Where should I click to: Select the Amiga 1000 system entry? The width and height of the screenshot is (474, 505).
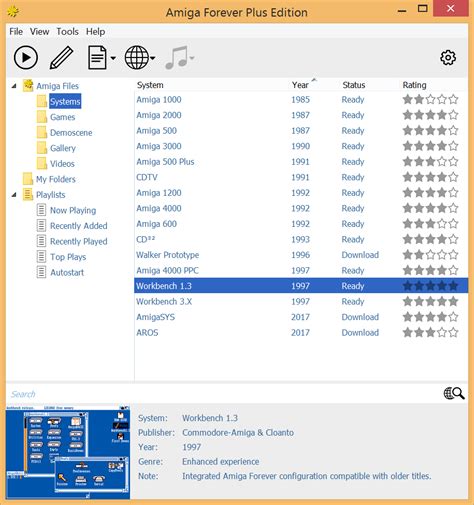159,100
